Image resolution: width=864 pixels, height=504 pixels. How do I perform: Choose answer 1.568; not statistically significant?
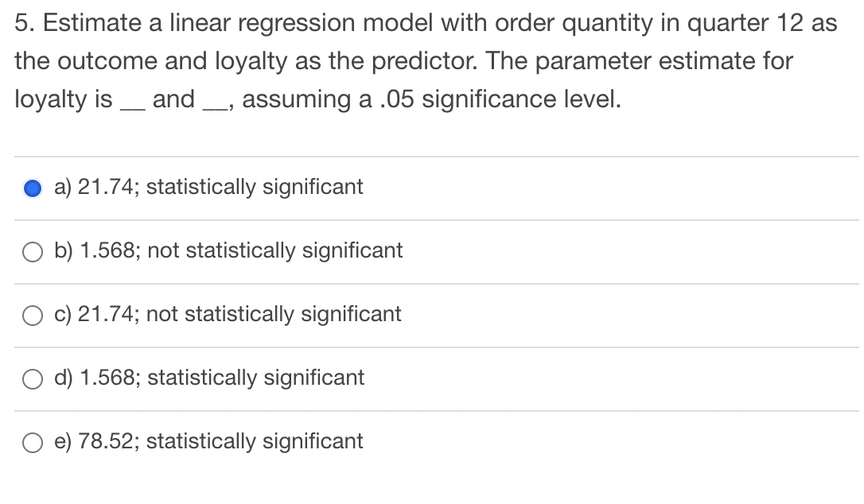227,250
